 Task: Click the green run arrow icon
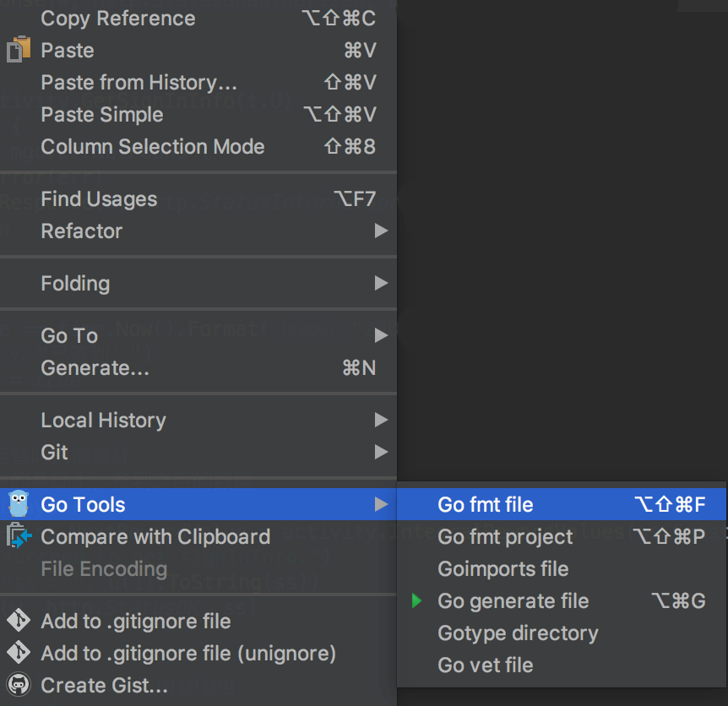click(x=416, y=600)
